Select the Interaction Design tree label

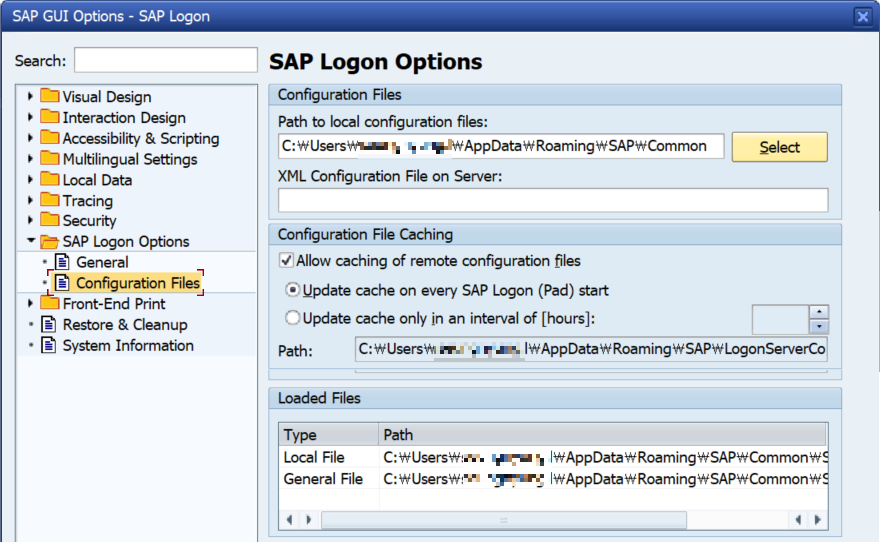[124, 118]
